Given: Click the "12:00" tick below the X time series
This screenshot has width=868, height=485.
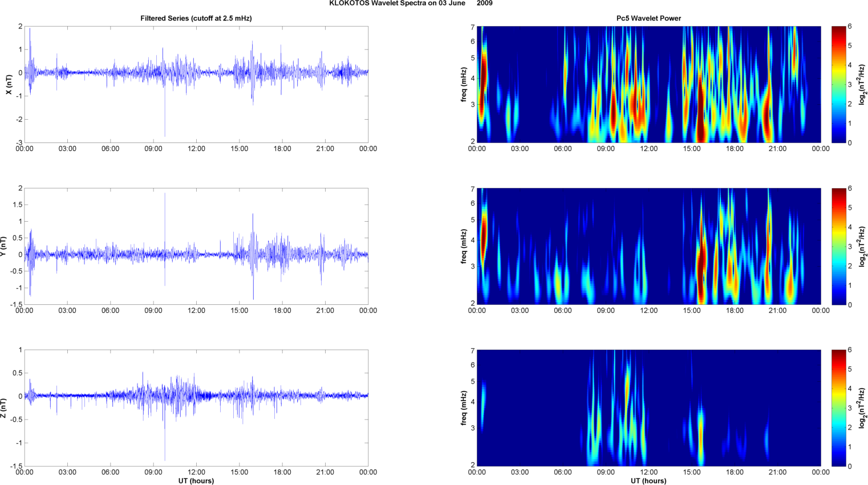Looking at the screenshot, I should [196, 149].
